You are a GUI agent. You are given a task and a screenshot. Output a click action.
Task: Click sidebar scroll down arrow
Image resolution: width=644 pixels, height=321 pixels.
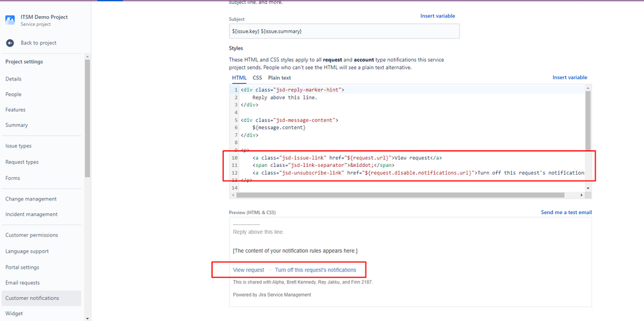[x=88, y=318]
